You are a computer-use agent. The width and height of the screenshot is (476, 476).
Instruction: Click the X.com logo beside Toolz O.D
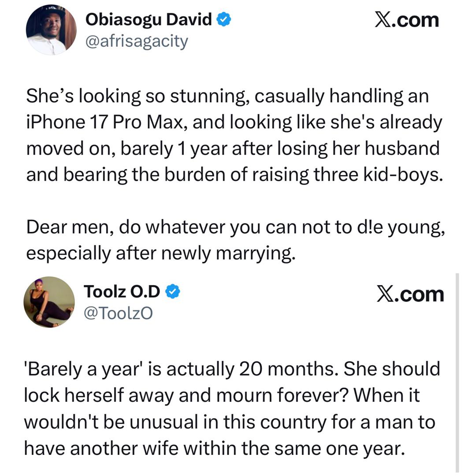click(x=410, y=295)
